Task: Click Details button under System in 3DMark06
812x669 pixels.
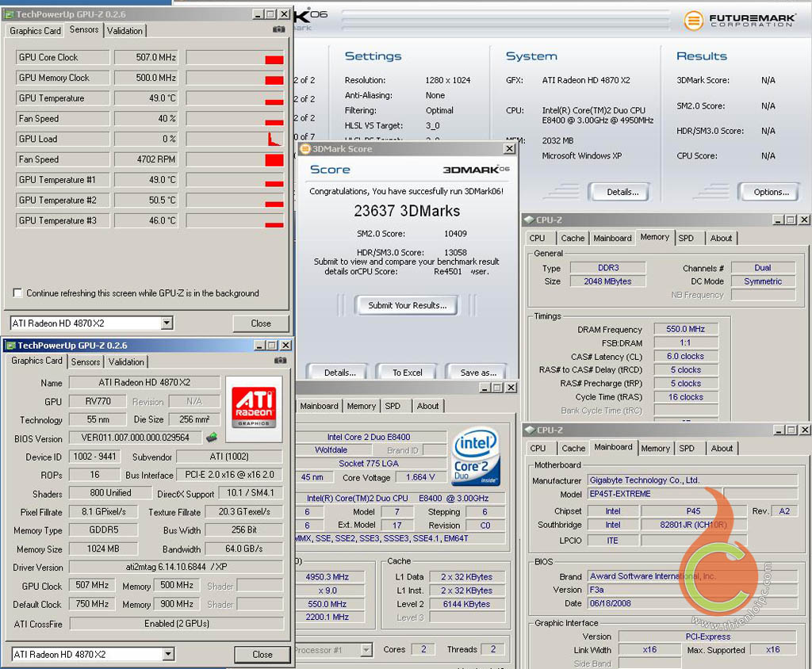Action: pyautogui.click(x=622, y=192)
